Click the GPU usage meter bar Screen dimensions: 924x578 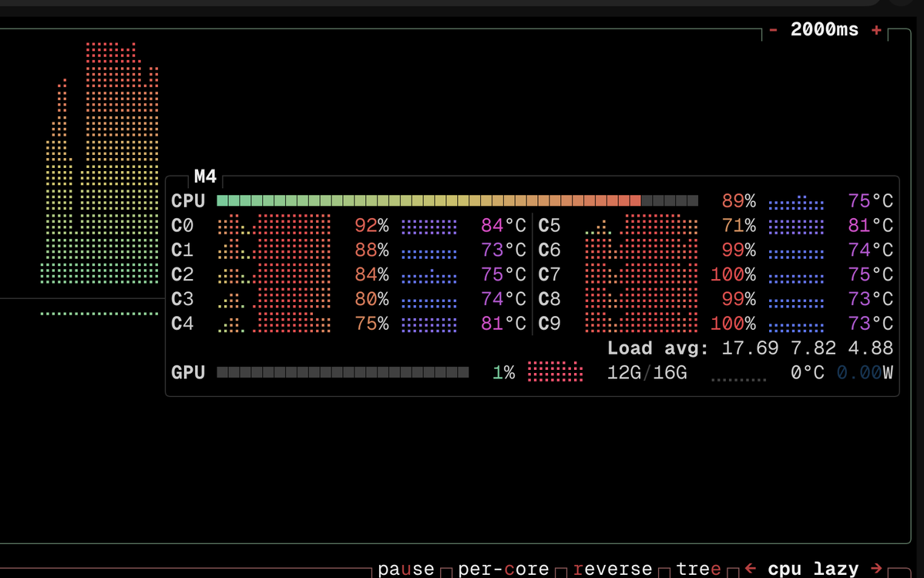coord(342,372)
